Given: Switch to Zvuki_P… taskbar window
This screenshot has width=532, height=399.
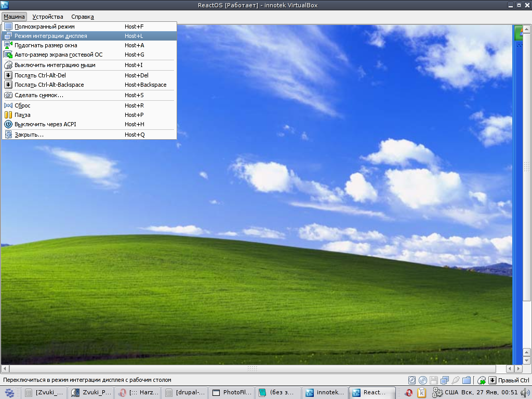Looking at the screenshot, I should coord(91,393).
